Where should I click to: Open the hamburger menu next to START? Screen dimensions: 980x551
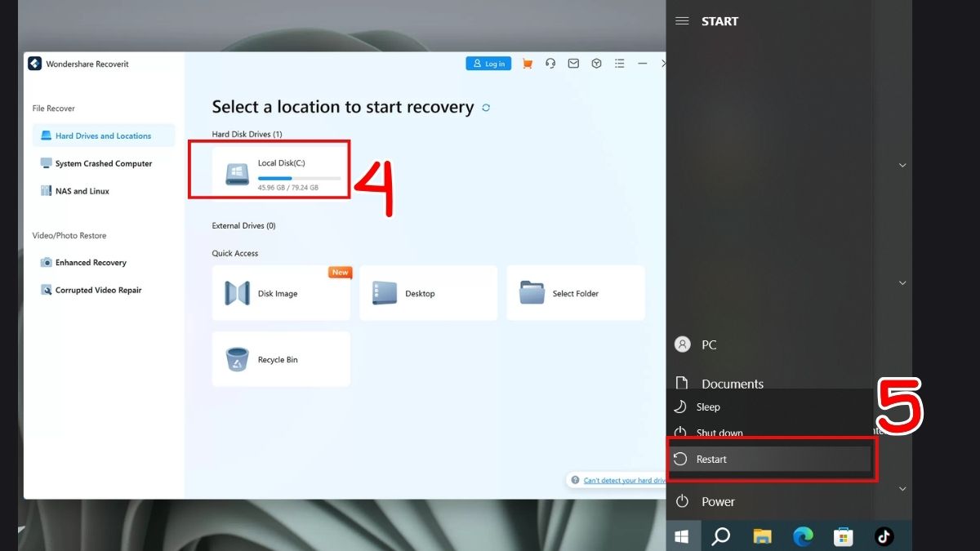(x=683, y=21)
